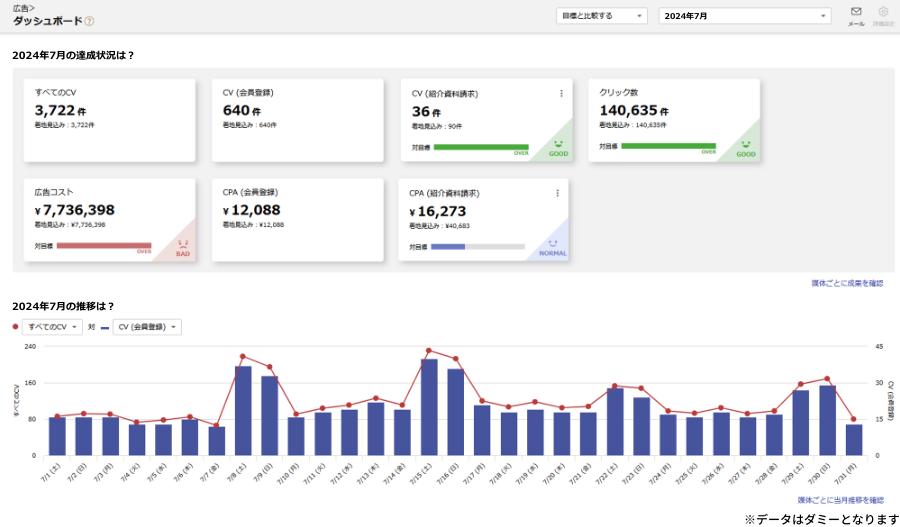Open the すべてのCV chart metric dropdown
The image size is (900, 527).
click(52, 327)
